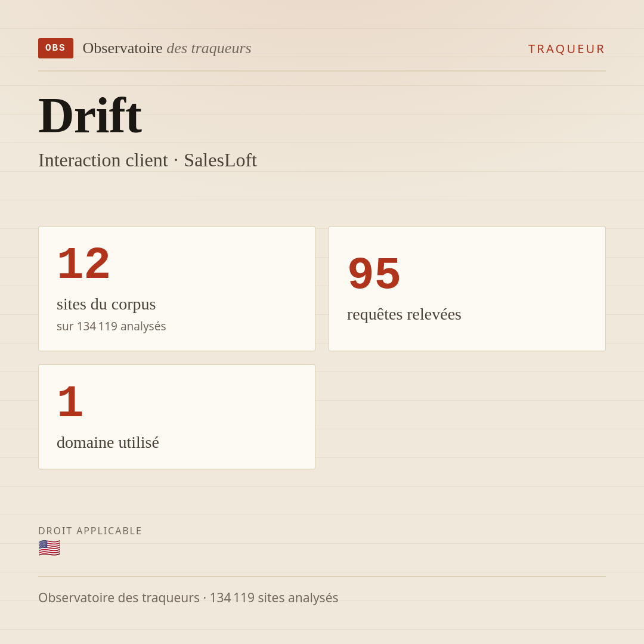Click the United States flag icon
The image size is (644, 644).
tap(49, 549)
